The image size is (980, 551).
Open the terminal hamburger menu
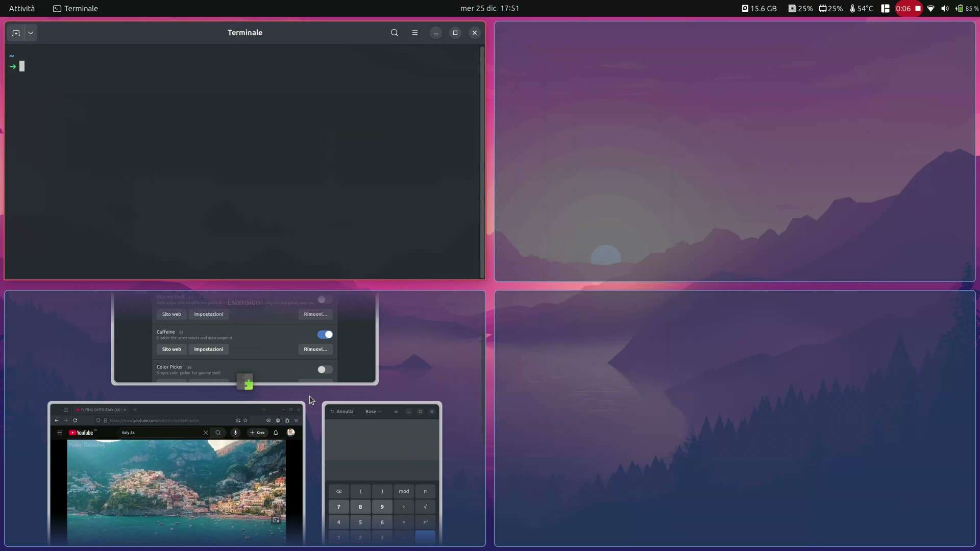(414, 33)
